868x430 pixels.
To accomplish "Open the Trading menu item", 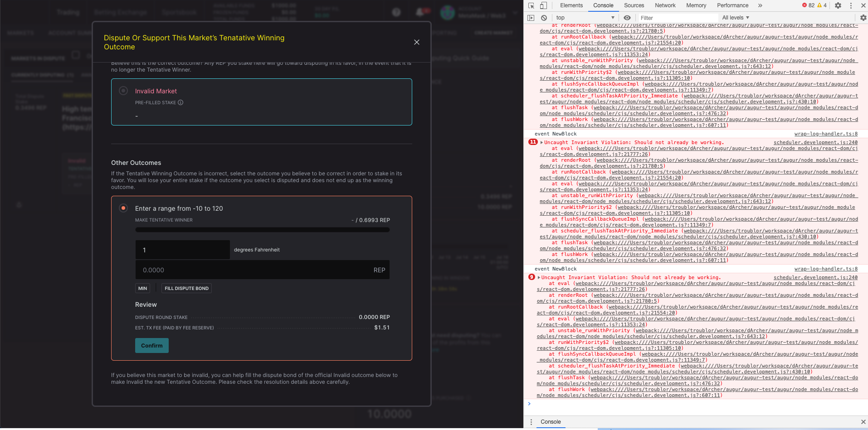I will click(67, 12).
